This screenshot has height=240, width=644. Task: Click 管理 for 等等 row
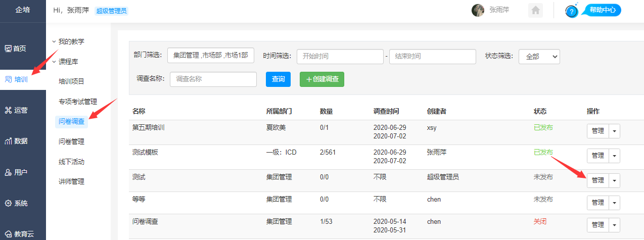(597, 203)
